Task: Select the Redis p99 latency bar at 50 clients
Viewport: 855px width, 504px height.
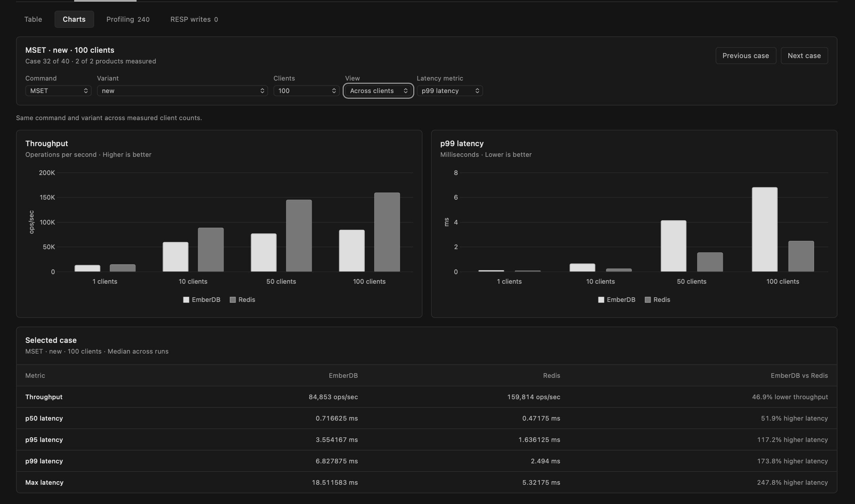Action: (710, 262)
